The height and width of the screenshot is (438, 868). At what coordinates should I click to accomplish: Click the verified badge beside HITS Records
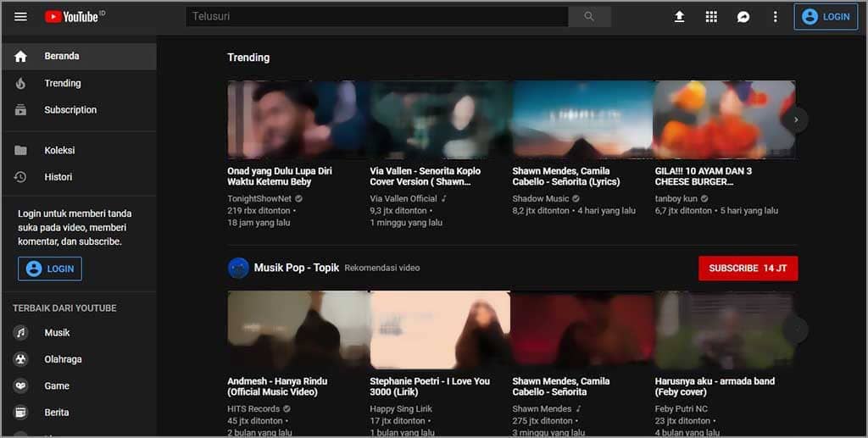point(287,408)
